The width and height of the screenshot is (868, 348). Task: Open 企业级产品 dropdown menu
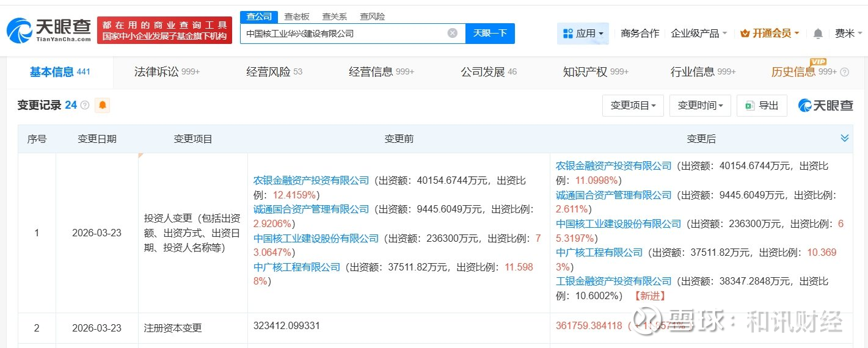point(699,34)
